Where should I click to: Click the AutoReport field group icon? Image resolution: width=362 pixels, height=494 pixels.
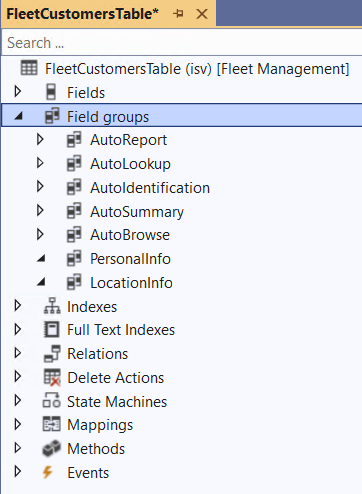tap(74, 140)
